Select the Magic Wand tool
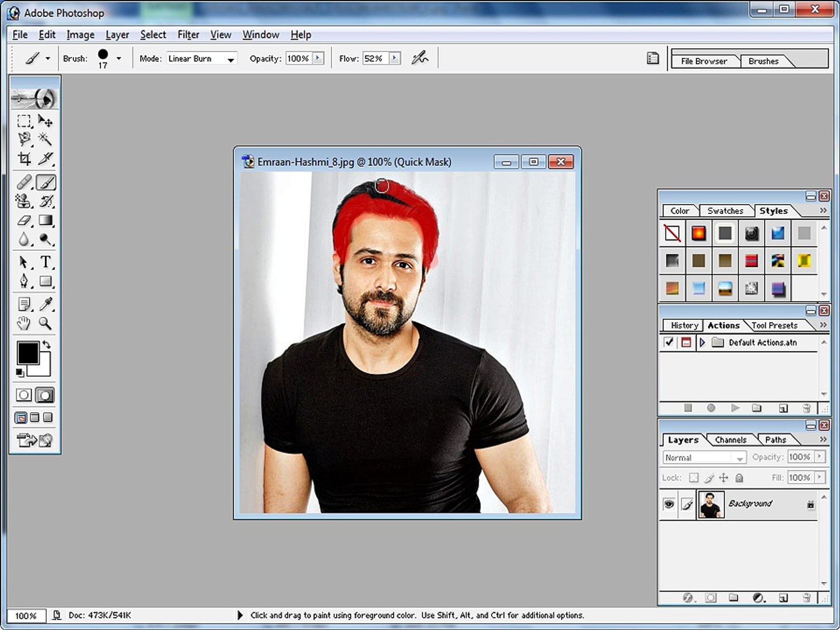Viewport: 840px width, 630px height. click(45, 139)
